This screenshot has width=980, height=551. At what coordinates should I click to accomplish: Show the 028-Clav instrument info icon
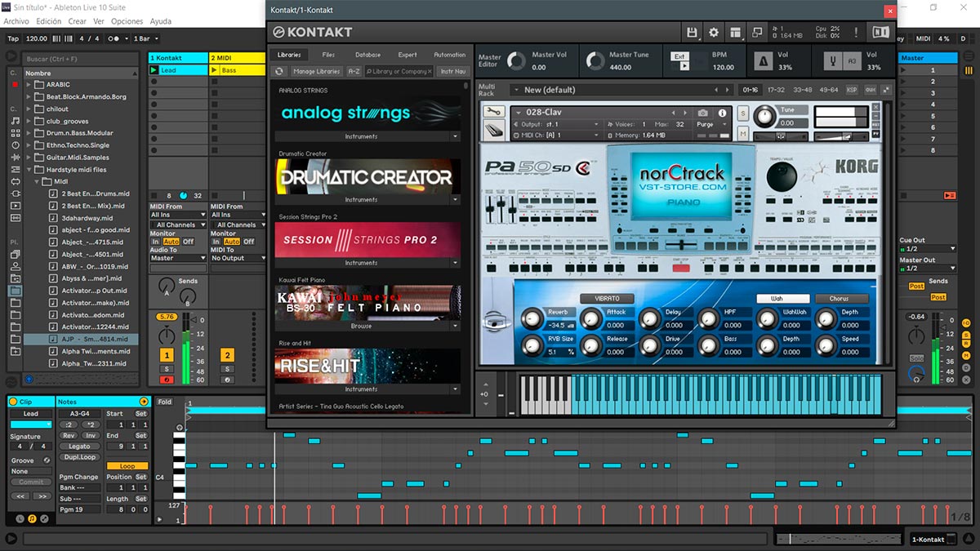(722, 113)
